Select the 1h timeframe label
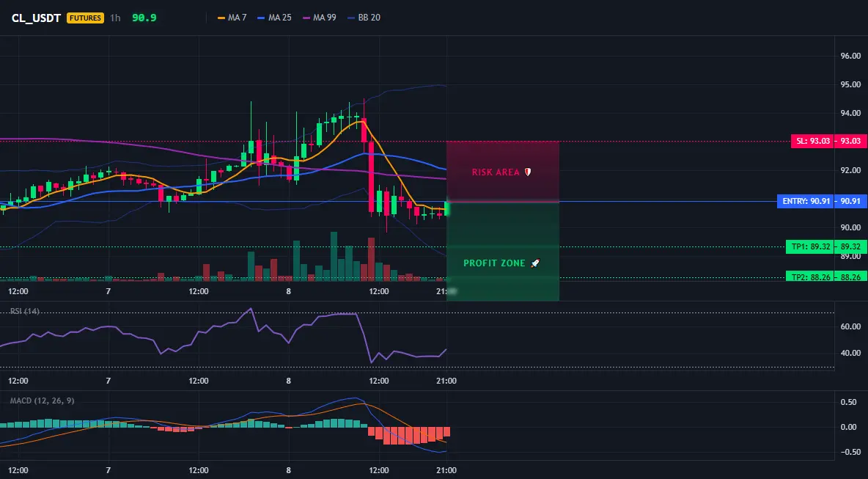The width and height of the screenshot is (868, 479). pos(115,18)
